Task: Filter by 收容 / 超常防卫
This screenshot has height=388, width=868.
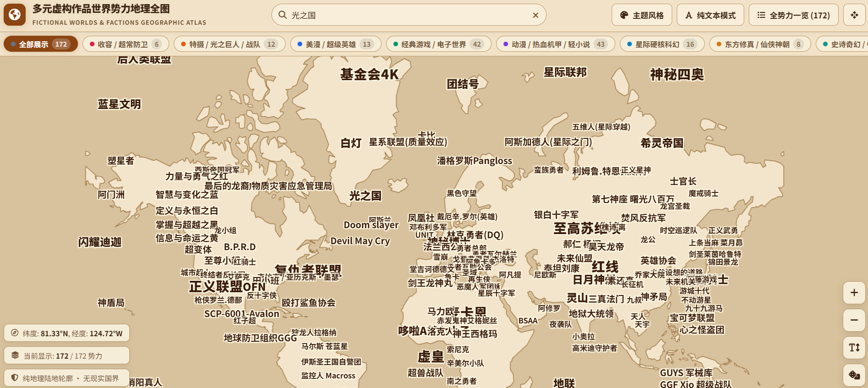Action: tap(126, 44)
